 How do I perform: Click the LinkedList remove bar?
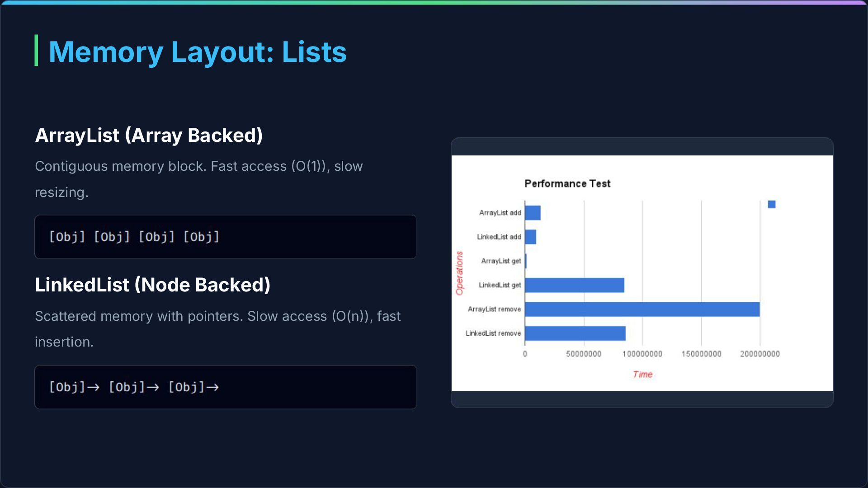click(575, 333)
